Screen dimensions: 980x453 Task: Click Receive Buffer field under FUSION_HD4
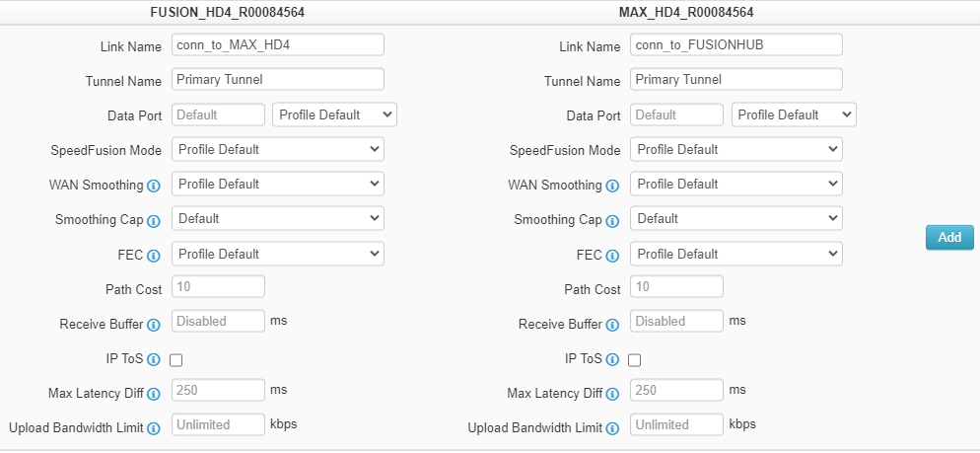point(218,321)
